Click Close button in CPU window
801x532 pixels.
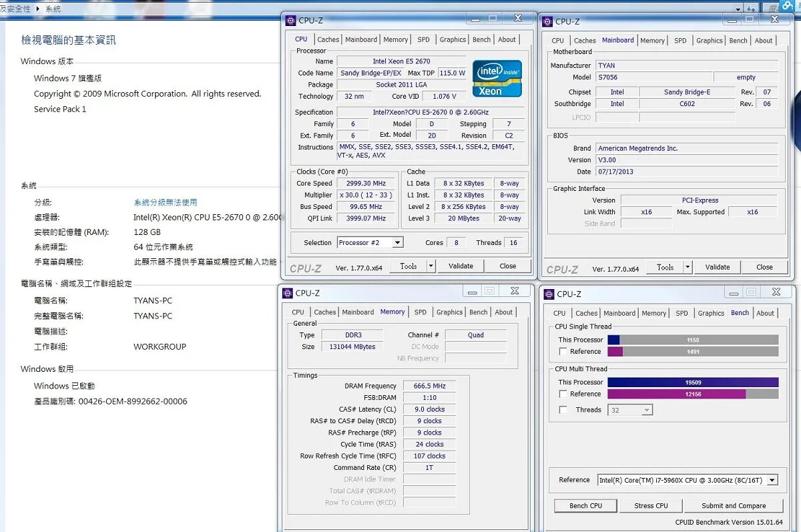(x=508, y=266)
